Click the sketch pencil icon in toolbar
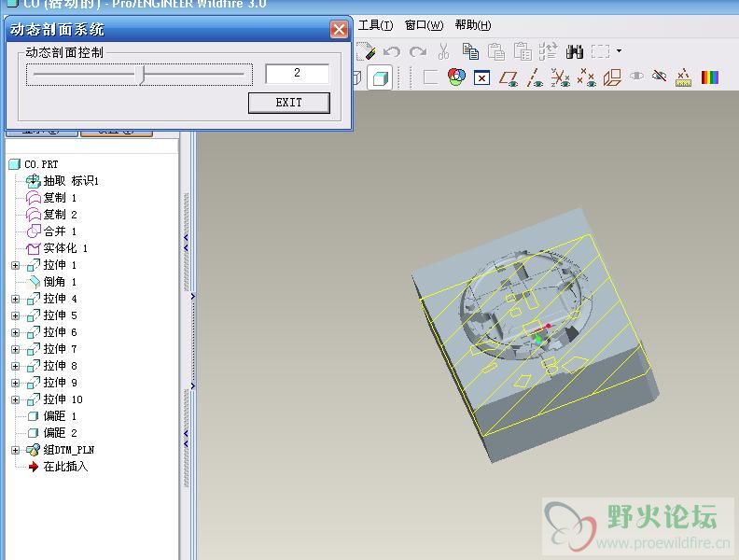Image resolution: width=739 pixels, height=560 pixels. [365, 51]
